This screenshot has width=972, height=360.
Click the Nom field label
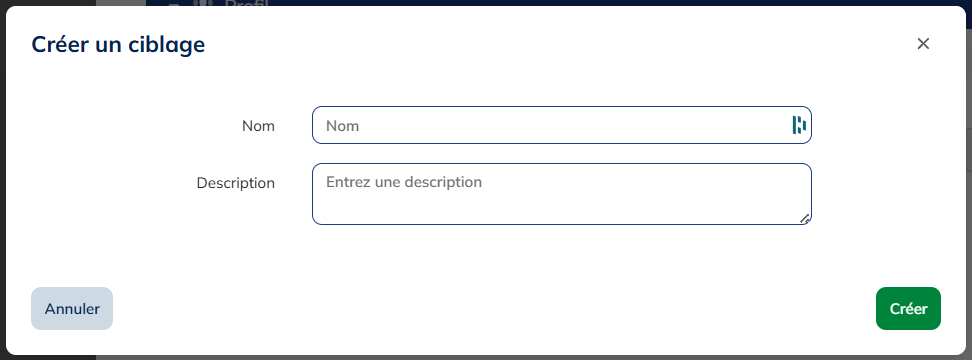pyautogui.click(x=258, y=126)
